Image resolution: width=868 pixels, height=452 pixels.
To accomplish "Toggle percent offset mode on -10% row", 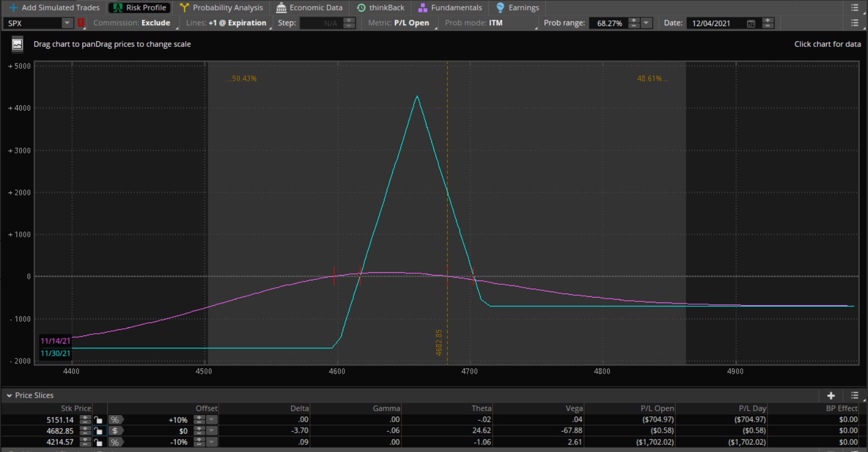I will coord(115,442).
